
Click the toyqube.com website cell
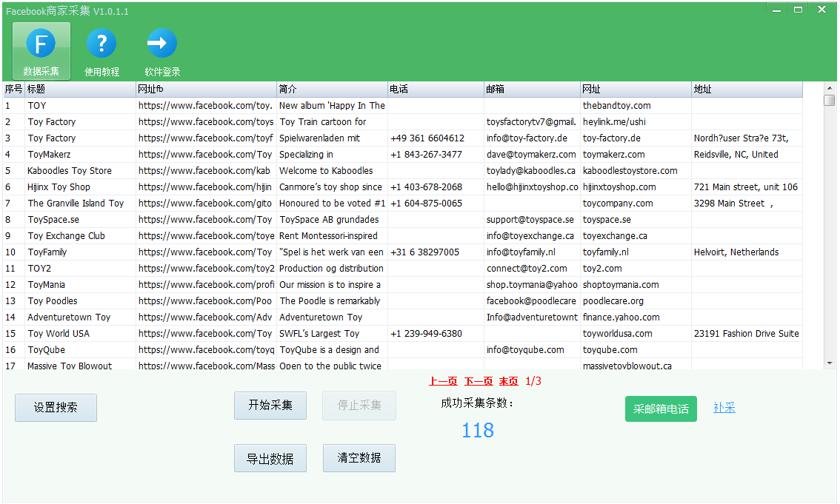(x=610, y=350)
